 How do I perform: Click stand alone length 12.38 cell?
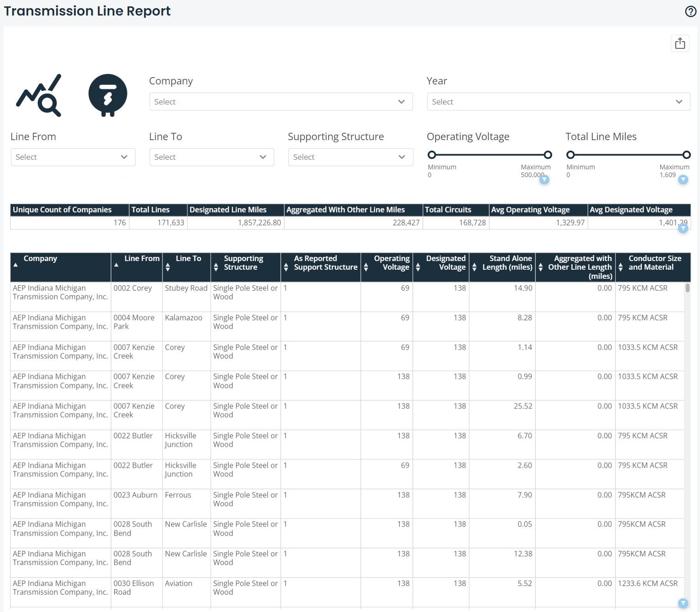pos(502,563)
